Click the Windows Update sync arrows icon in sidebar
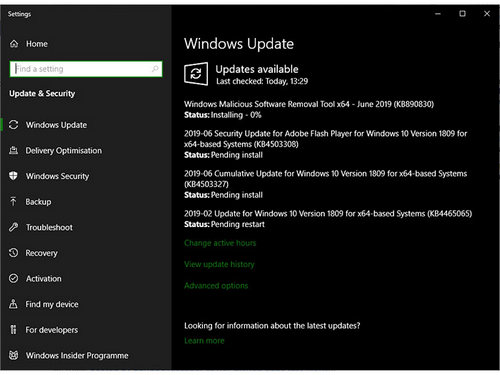500x375 pixels. coord(14,125)
